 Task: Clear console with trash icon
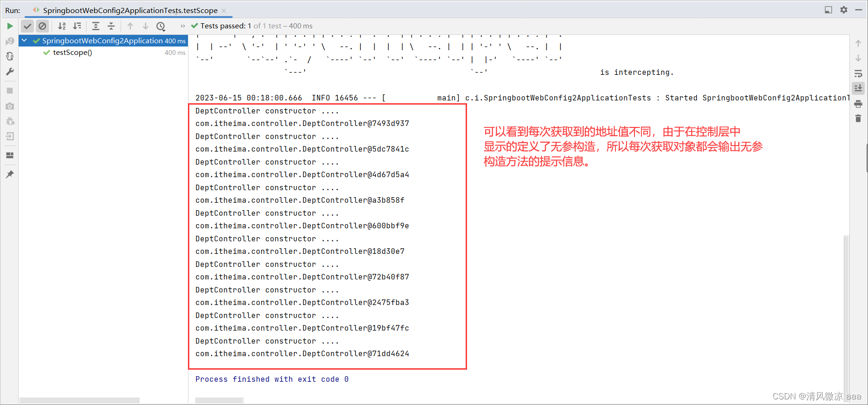click(858, 119)
